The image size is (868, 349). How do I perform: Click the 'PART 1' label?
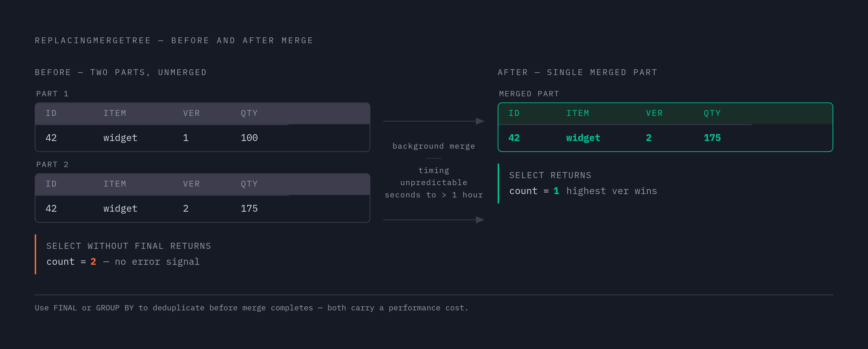click(x=52, y=94)
